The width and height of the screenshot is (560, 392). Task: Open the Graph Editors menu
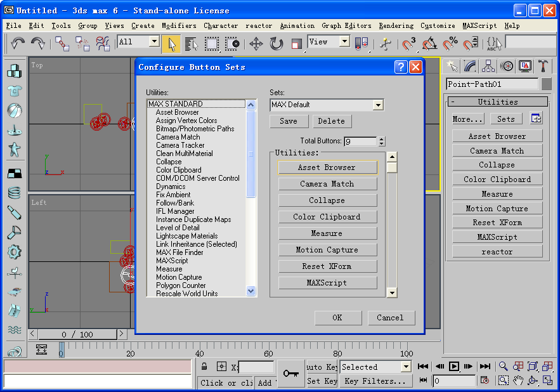pos(346,26)
